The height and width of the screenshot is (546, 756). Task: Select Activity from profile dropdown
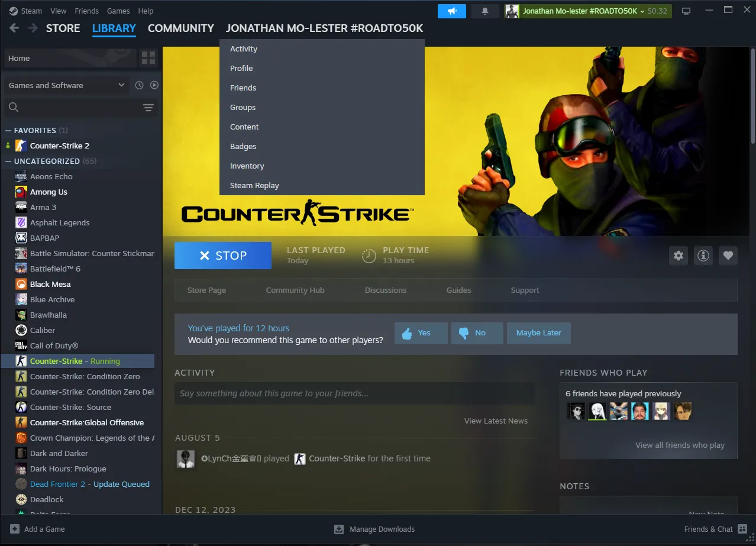(322, 49)
